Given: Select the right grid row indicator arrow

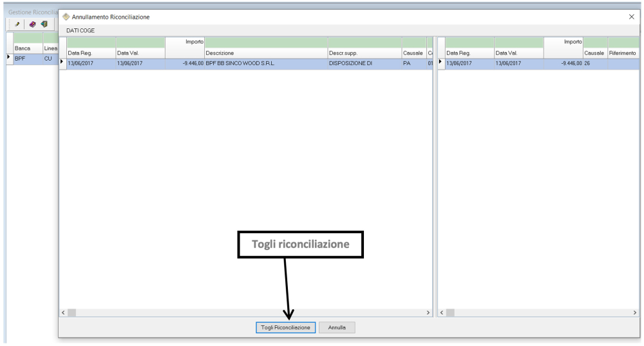Looking at the screenshot, I should 441,63.
